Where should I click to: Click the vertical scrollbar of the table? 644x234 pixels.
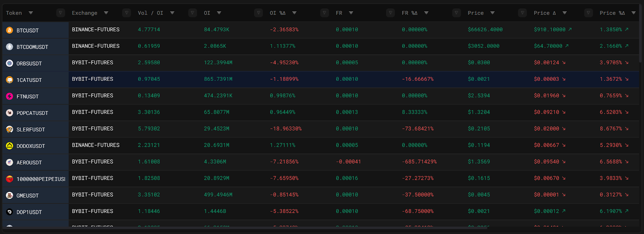tap(641, 34)
